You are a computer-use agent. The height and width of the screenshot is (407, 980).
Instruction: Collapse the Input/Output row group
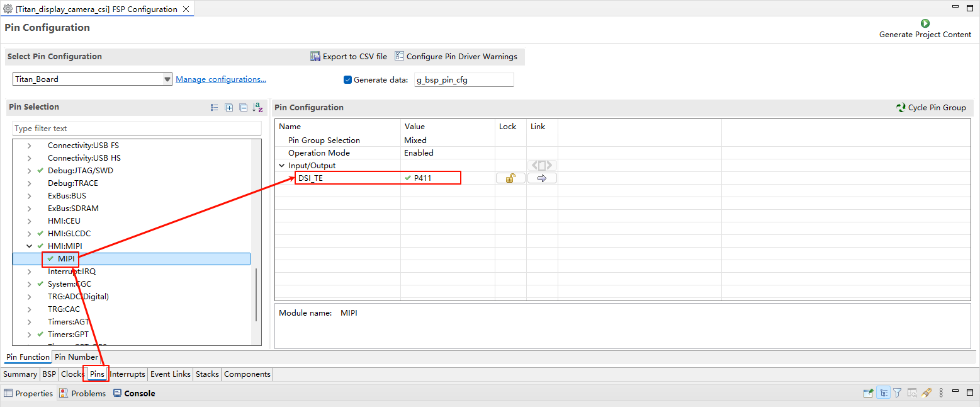click(281, 166)
